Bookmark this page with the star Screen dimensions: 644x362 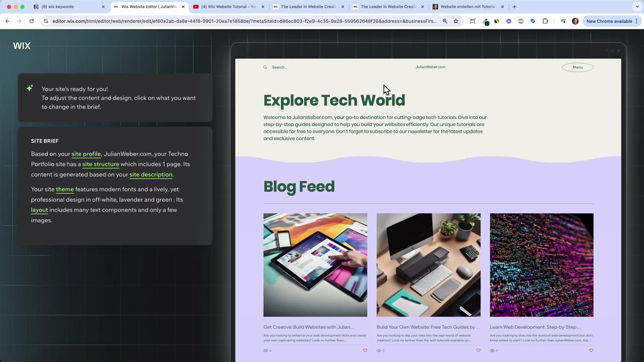click(456, 21)
